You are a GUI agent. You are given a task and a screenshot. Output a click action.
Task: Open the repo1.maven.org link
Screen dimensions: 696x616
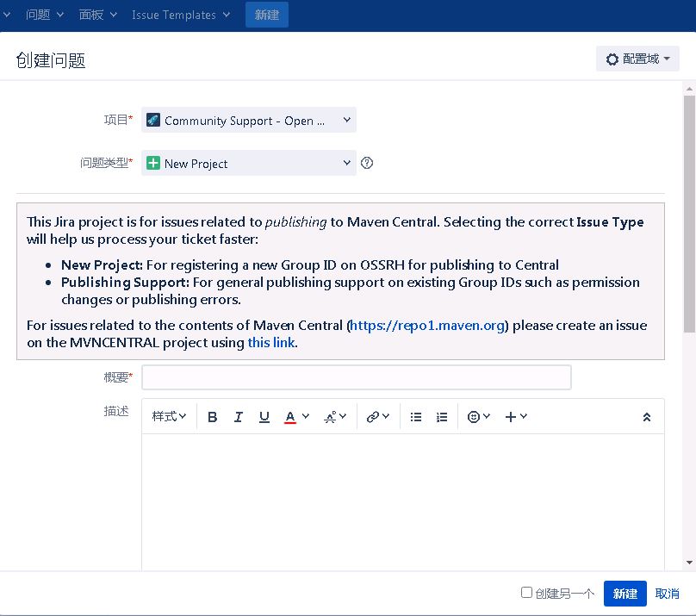coord(427,326)
